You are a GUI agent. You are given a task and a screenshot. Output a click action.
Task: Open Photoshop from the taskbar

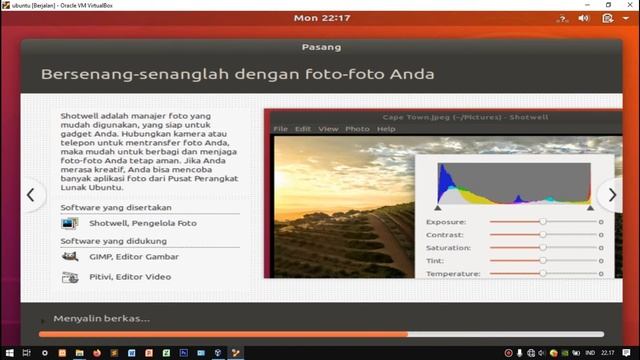pyautogui.click(x=184, y=353)
